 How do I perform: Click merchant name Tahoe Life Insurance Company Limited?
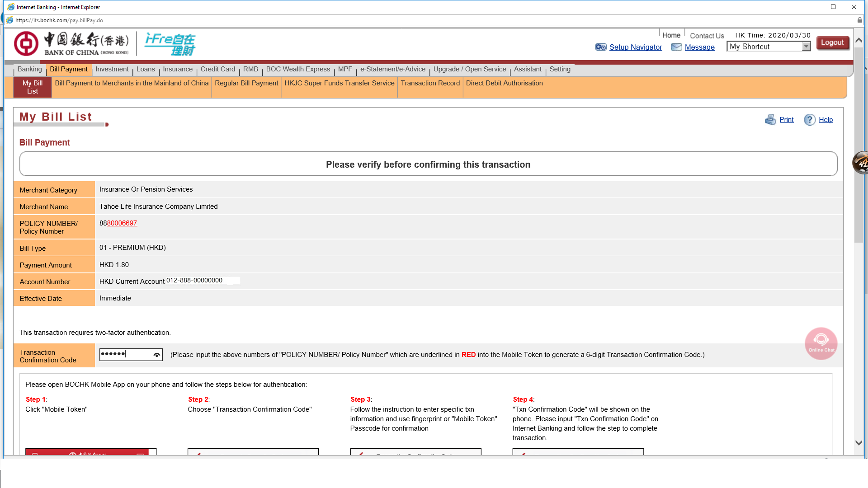click(158, 206)
